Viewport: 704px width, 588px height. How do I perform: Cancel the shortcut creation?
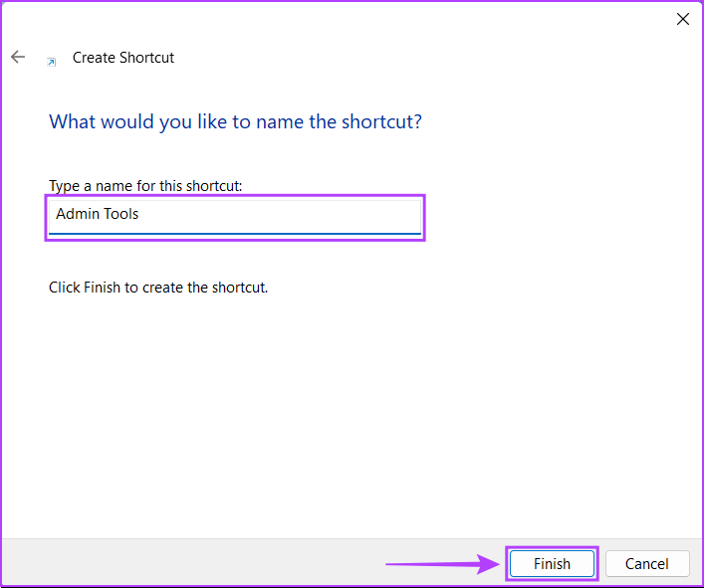click(647, 564)
